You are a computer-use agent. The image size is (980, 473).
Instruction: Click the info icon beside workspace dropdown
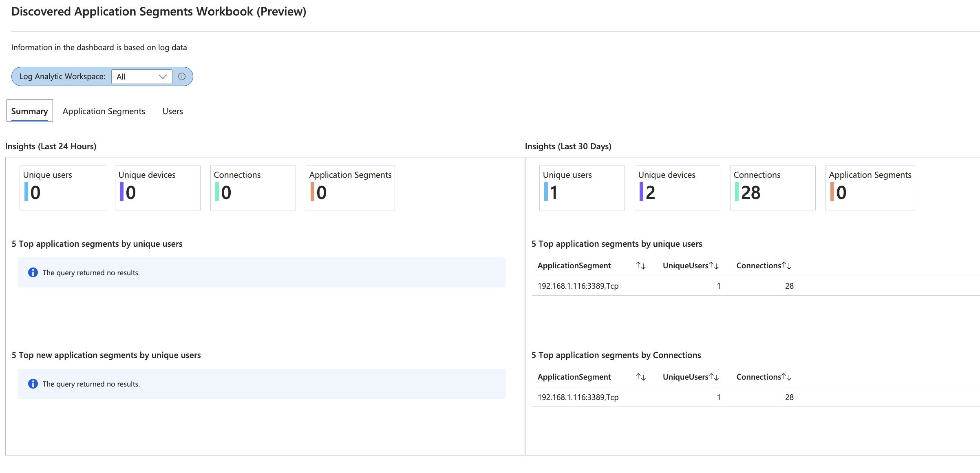point(182,77)
